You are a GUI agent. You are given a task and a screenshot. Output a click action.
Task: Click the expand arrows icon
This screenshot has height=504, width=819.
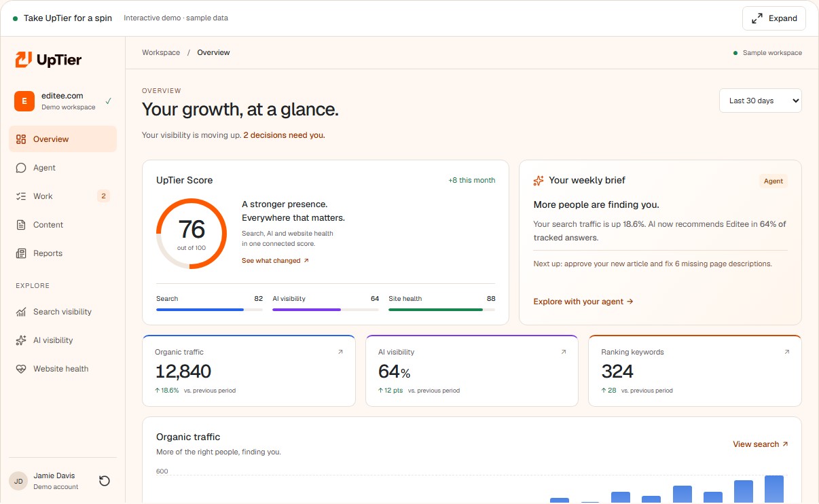coord(757,19)
